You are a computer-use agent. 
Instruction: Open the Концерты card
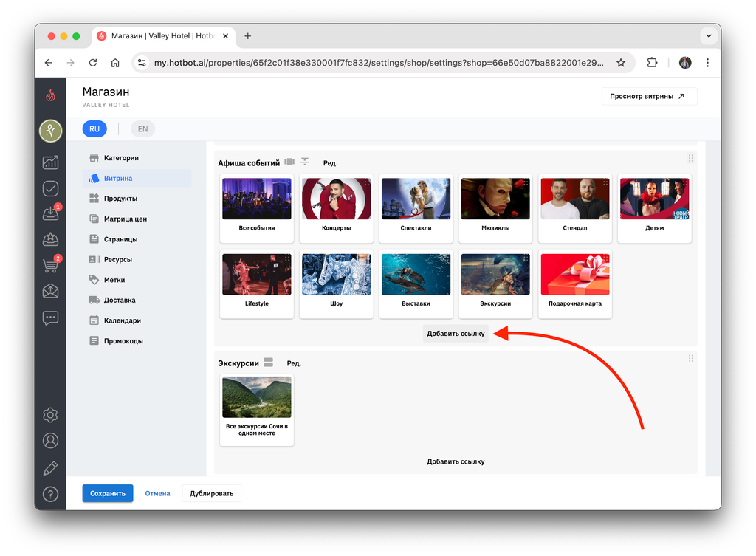[x=337, y=208]
